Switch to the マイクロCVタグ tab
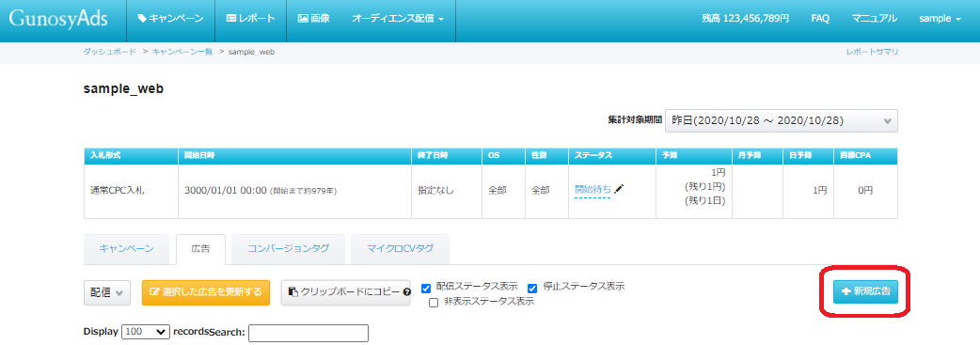This screenshot has width=980, height=345. 400,249
